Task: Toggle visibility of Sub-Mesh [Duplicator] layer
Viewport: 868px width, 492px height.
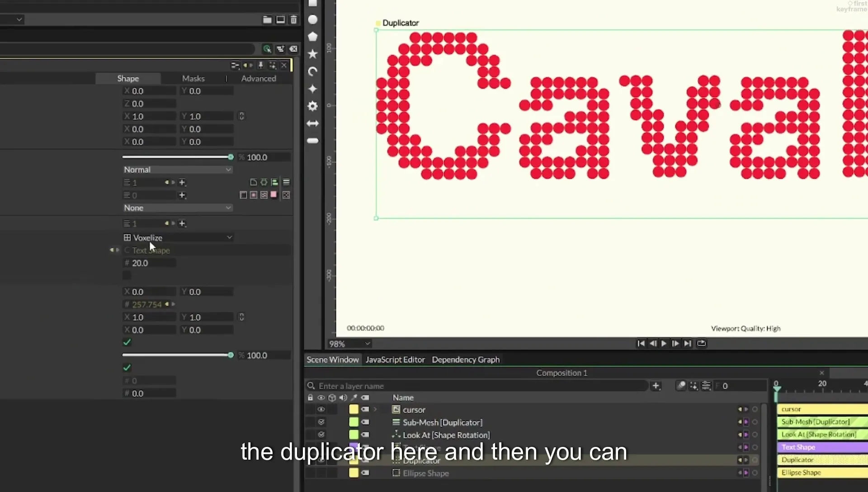Action: coord(321,422)
